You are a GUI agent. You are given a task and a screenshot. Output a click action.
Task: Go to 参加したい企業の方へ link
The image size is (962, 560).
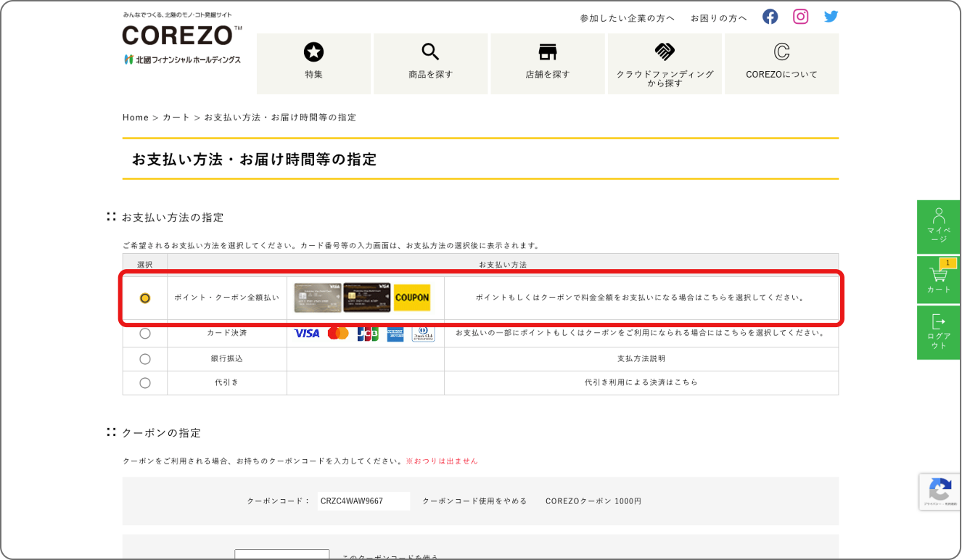point(627,18)
